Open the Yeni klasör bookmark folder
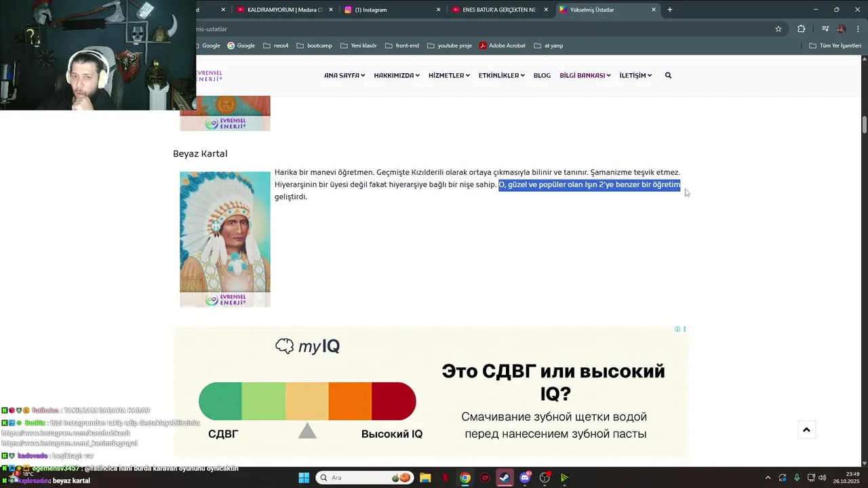Image resolution: width=868 pixels, height=488 pixels. (x=358, y=45)
